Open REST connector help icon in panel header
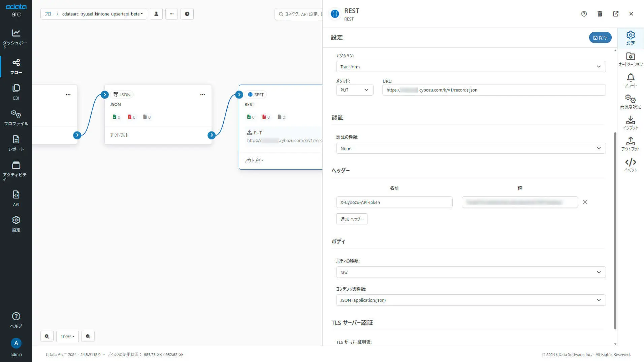 tap(584, 14)
